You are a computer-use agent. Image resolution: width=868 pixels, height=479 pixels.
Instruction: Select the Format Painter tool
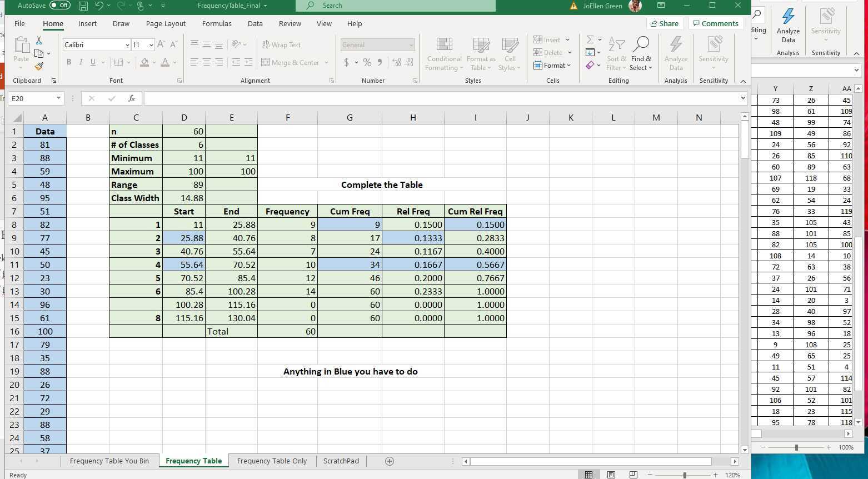(39, 66)
